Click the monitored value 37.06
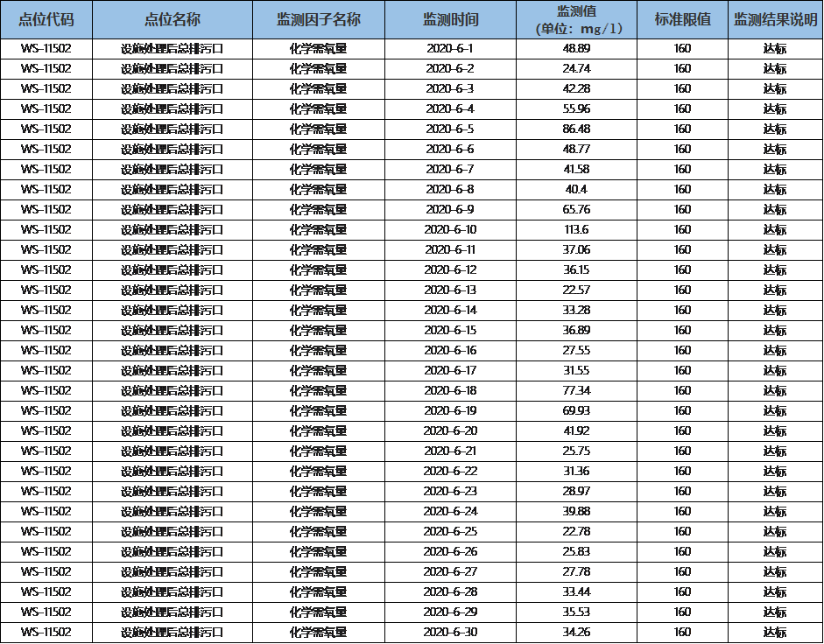The width and height of the screenshot is (824, 644). [x=576, y=250]
